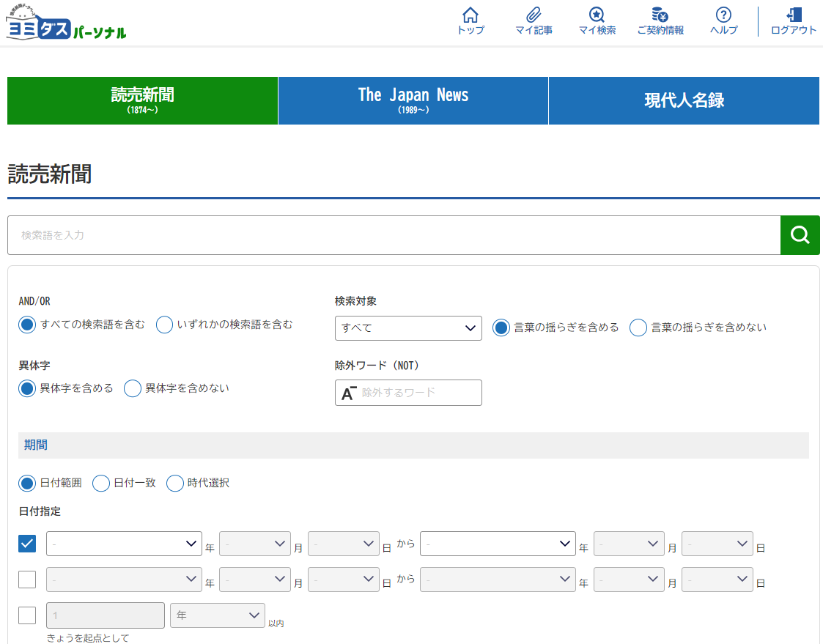Open second row end year dropdown
Screen dimensions: 823x644
pos(498,580)
